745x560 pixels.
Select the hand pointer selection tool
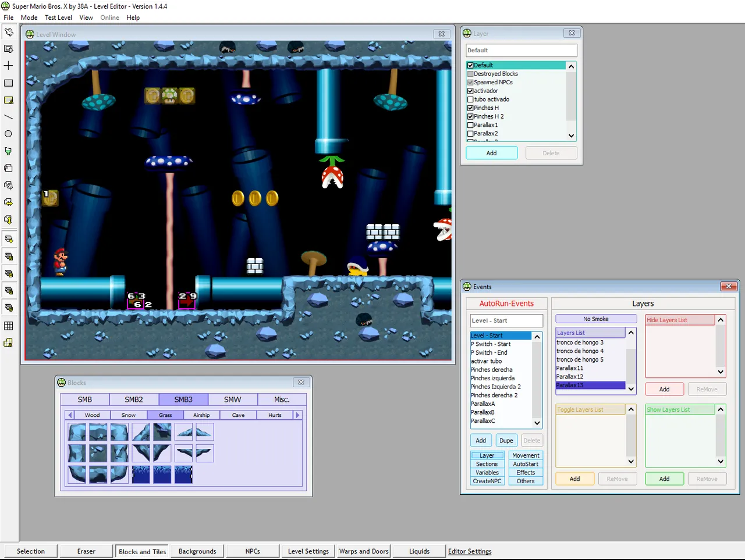click(9, 32)
